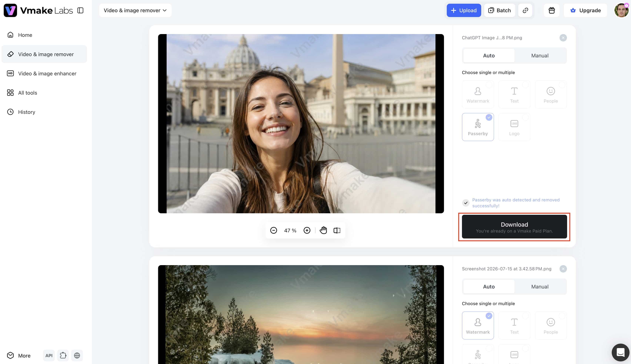Click the paste link icon button
The width and height of the screenshot is (631, 364).
click(525, 10)
